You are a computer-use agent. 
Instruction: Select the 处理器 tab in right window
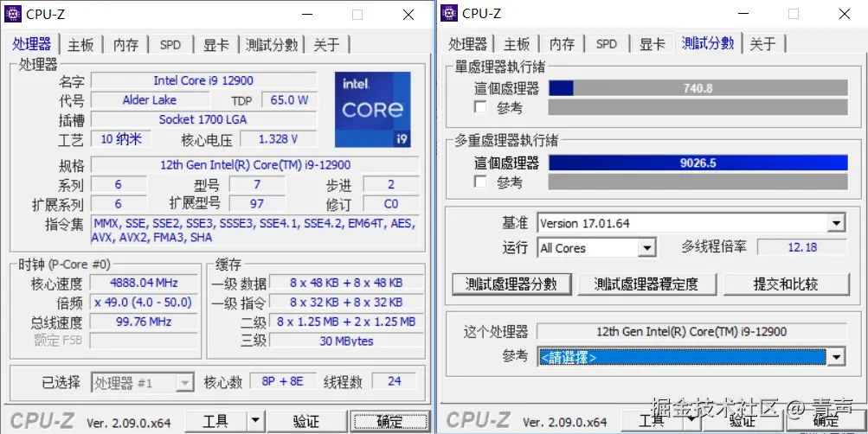click(468, 44)
